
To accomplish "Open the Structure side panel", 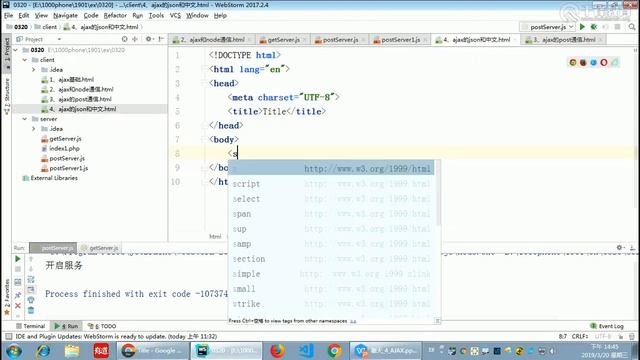I will tap(7, 96).
